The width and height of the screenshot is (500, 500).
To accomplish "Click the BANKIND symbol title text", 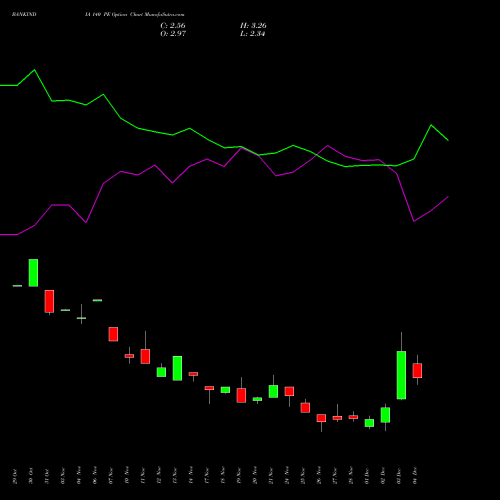I will click(24, 14).
